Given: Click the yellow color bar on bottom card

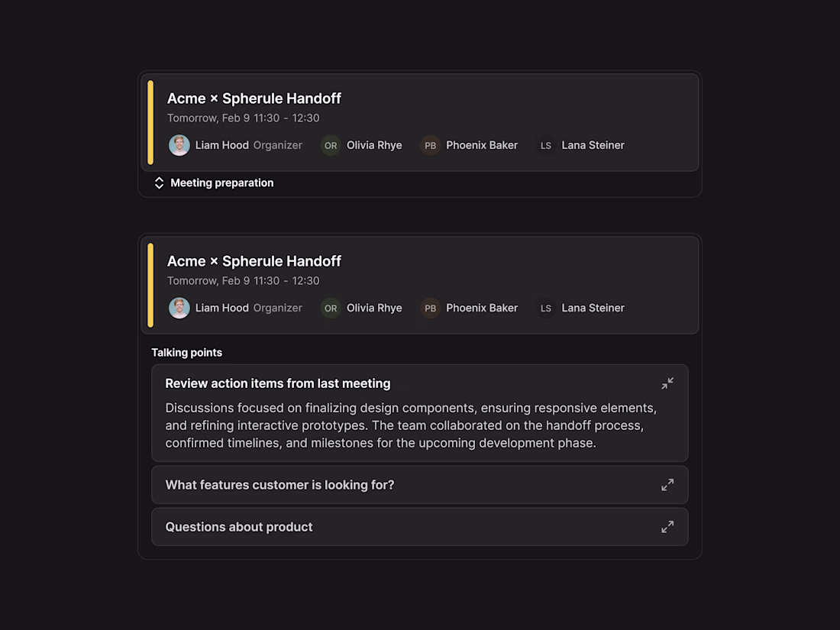Looking at the screenshot, I should pos(150,285).
